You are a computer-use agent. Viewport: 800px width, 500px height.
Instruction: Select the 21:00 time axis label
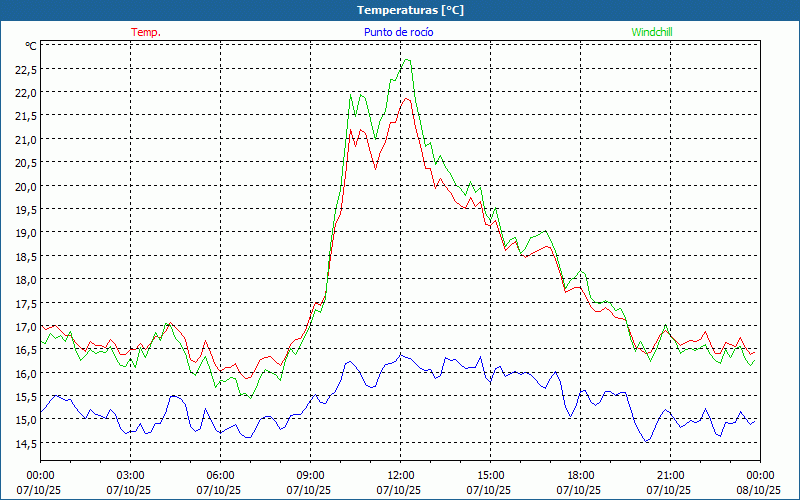[670, 475]
